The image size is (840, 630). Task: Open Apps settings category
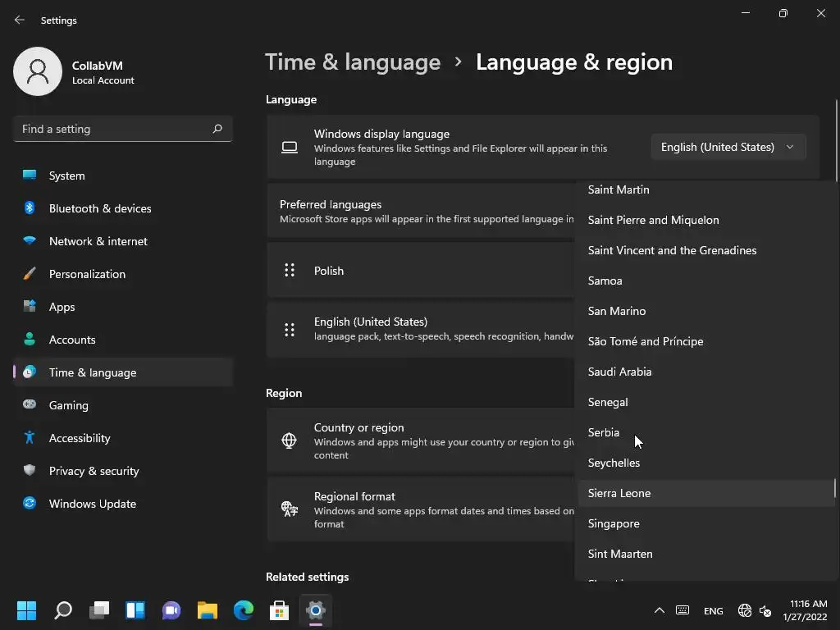[123, 307]
